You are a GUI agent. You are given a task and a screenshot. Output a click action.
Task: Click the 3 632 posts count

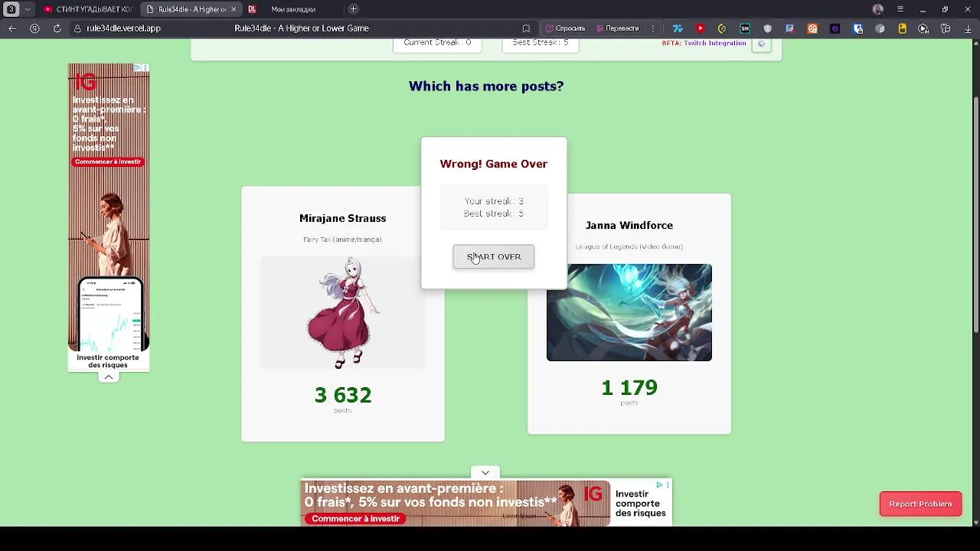(342, 395)
